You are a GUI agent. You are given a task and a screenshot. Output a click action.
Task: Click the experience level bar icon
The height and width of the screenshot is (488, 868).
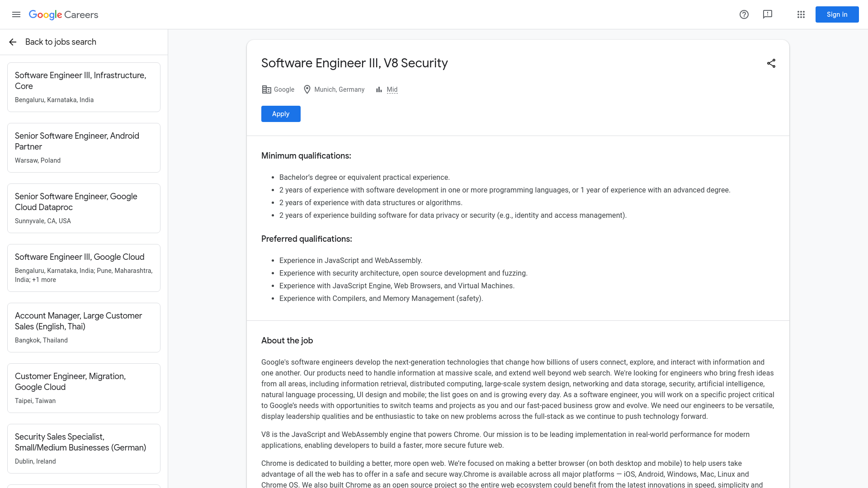click(379, 89)
